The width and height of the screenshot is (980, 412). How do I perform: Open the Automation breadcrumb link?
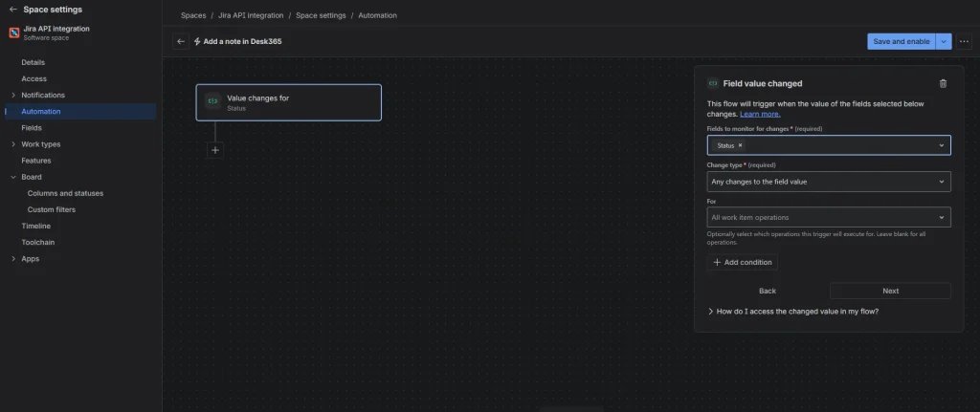tap(377, 15)
